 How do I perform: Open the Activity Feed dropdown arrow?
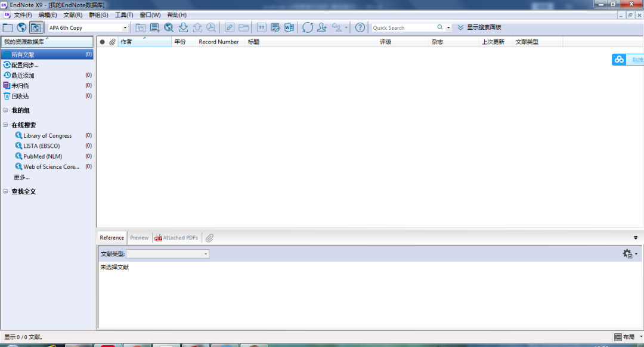346,27
